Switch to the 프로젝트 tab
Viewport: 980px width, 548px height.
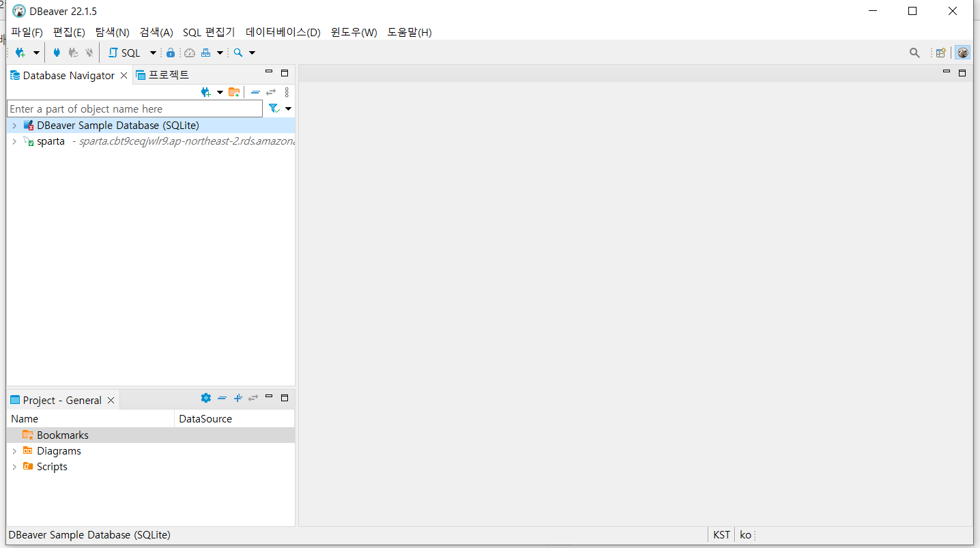point(162,75)
